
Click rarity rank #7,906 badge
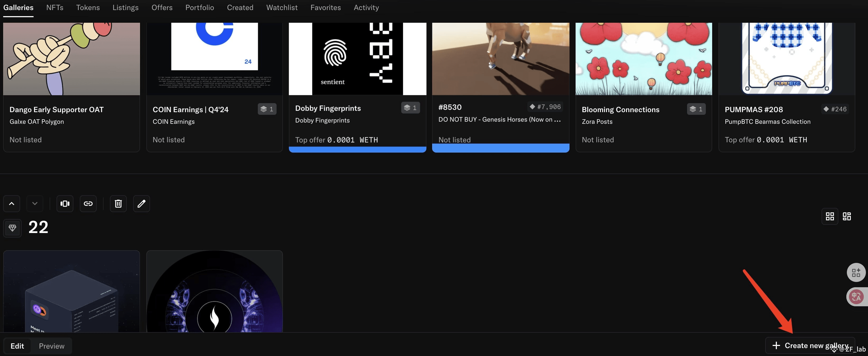click(545, 107)
